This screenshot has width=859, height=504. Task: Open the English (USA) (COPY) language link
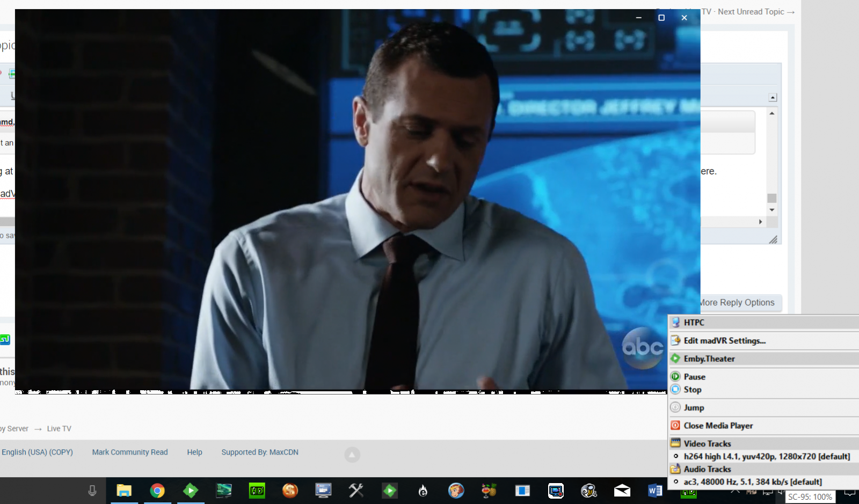[x=37, y=452]
